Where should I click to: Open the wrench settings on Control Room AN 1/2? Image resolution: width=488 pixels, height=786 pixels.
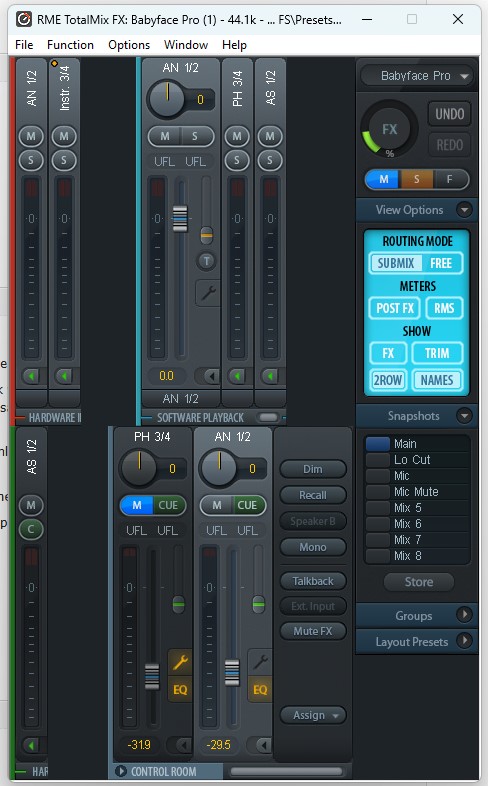click(260, 663)
